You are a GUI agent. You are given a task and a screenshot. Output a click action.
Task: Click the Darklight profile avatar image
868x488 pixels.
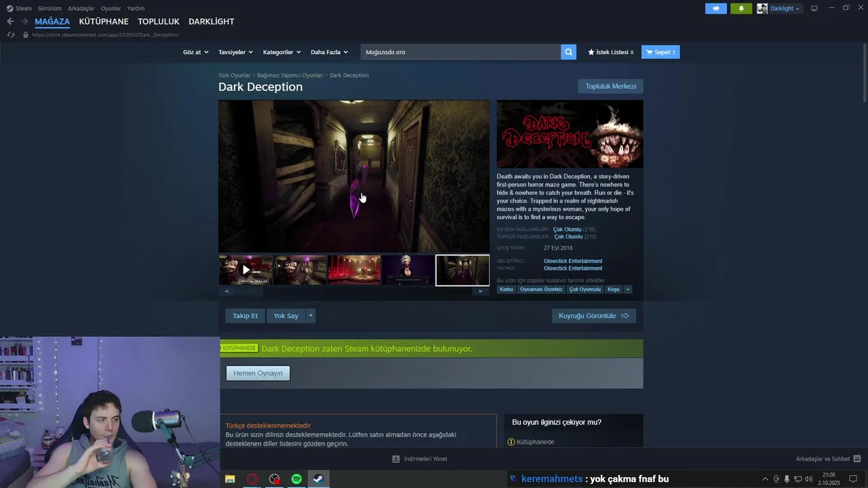tap(762, 8)
